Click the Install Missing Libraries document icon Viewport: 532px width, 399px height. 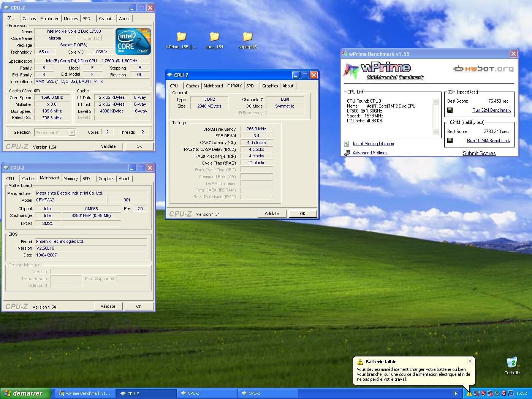tap(347, 144)
